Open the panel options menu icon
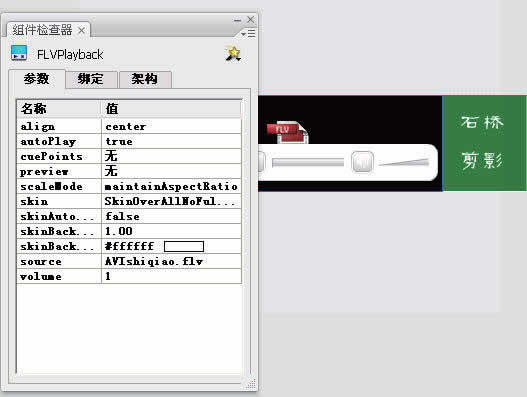527x397 pixels. (x=249, y=34)
